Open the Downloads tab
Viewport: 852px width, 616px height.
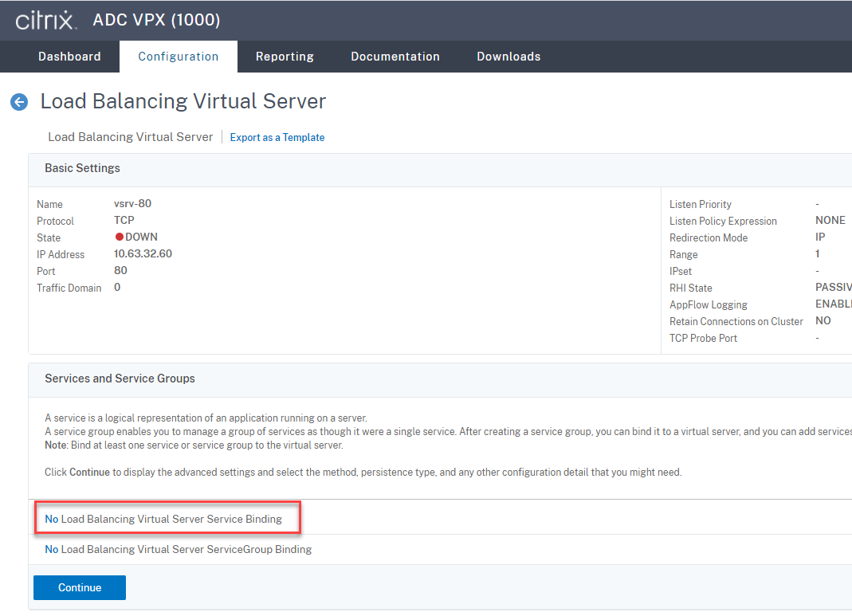coord(508,56)
